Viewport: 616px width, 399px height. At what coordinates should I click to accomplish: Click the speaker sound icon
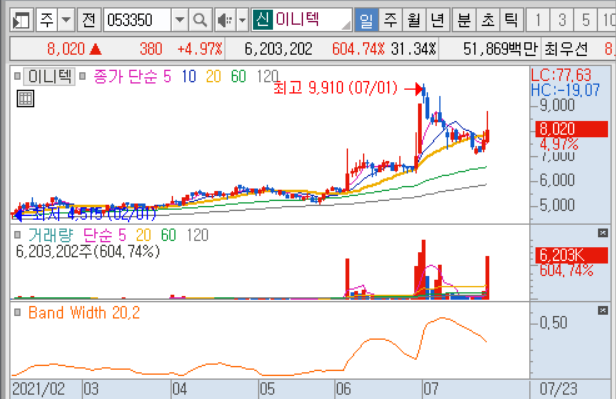[225, 20]
